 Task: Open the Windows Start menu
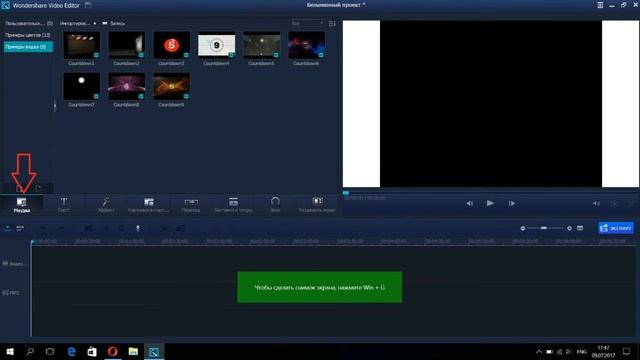coord(10,351)
